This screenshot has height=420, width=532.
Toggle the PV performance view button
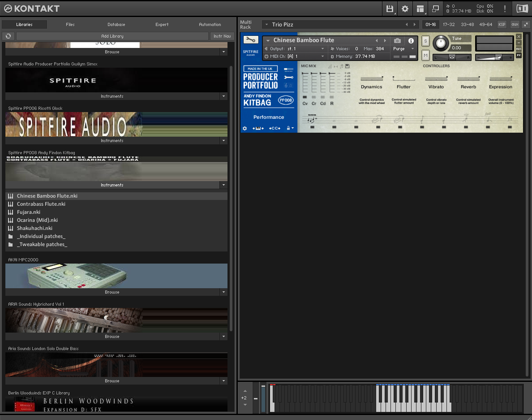519,55
